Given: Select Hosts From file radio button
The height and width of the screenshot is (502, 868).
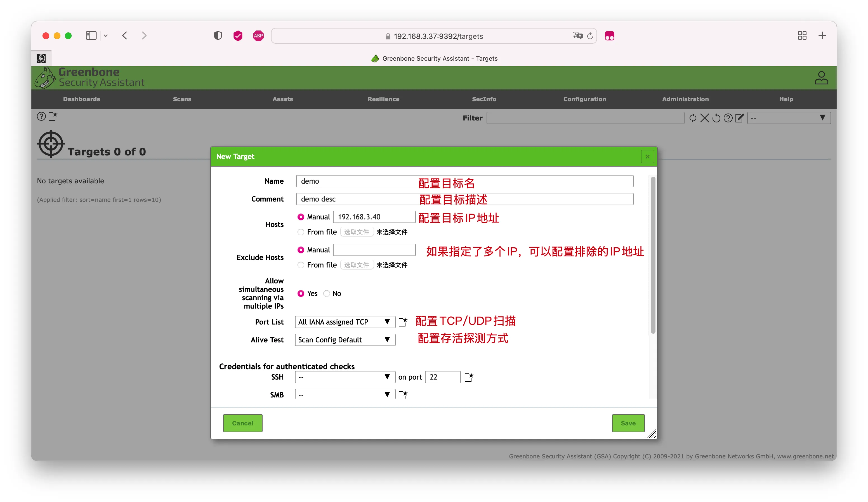Looking at the screenshot, I should coord(301,232).
